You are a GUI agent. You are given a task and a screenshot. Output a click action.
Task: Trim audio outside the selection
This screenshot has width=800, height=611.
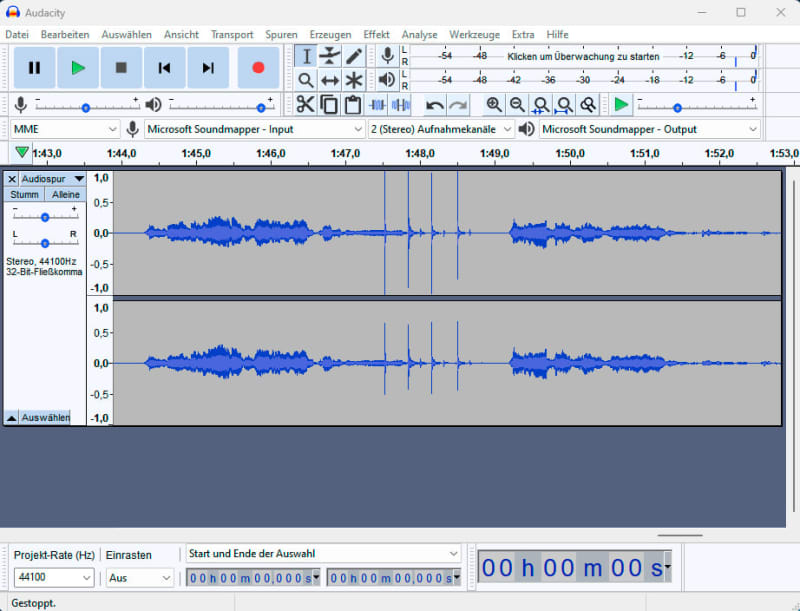point(377,105)
